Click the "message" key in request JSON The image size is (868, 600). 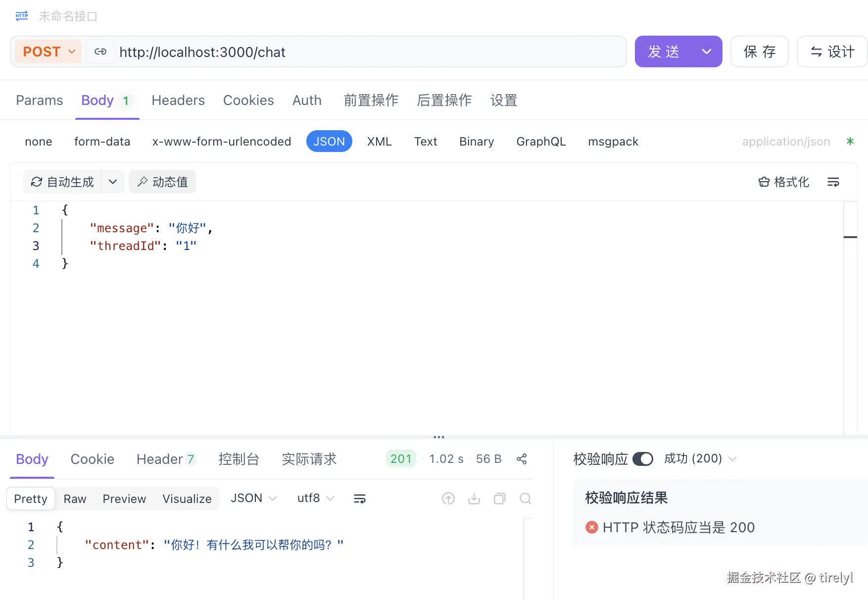(x=122, y=228)
